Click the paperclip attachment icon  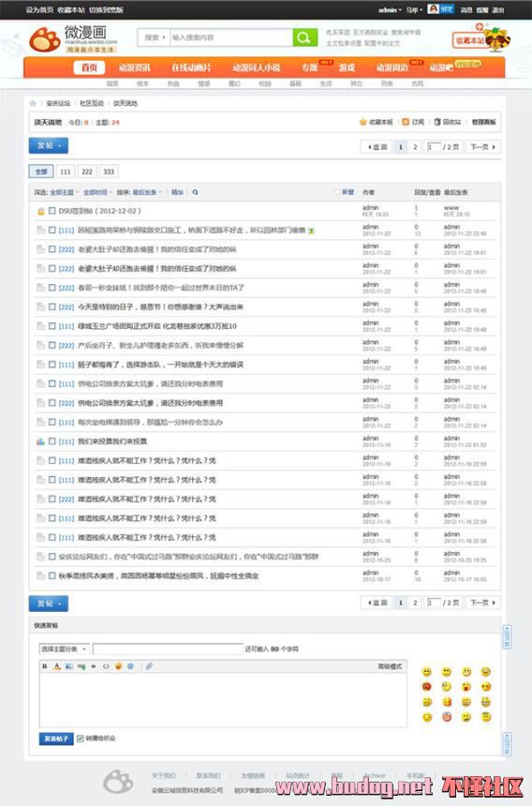pos(149,666)
